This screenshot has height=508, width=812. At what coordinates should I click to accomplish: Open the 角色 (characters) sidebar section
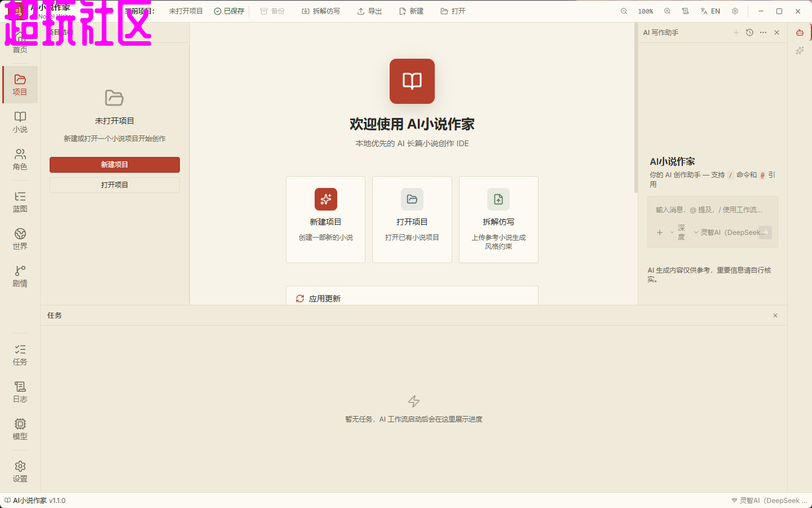20,159
